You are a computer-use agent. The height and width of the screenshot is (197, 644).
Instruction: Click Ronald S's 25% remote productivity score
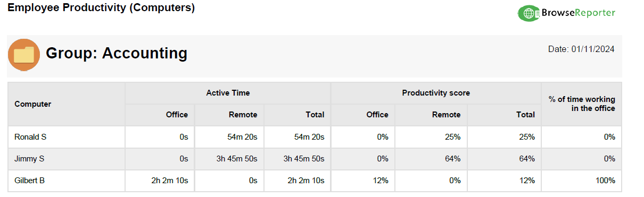452,137
